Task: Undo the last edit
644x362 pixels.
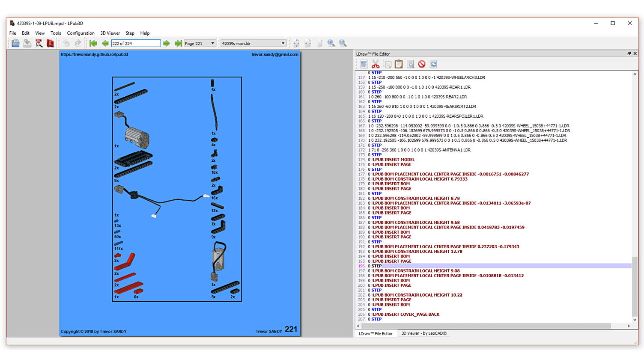Action: [66, 43]
